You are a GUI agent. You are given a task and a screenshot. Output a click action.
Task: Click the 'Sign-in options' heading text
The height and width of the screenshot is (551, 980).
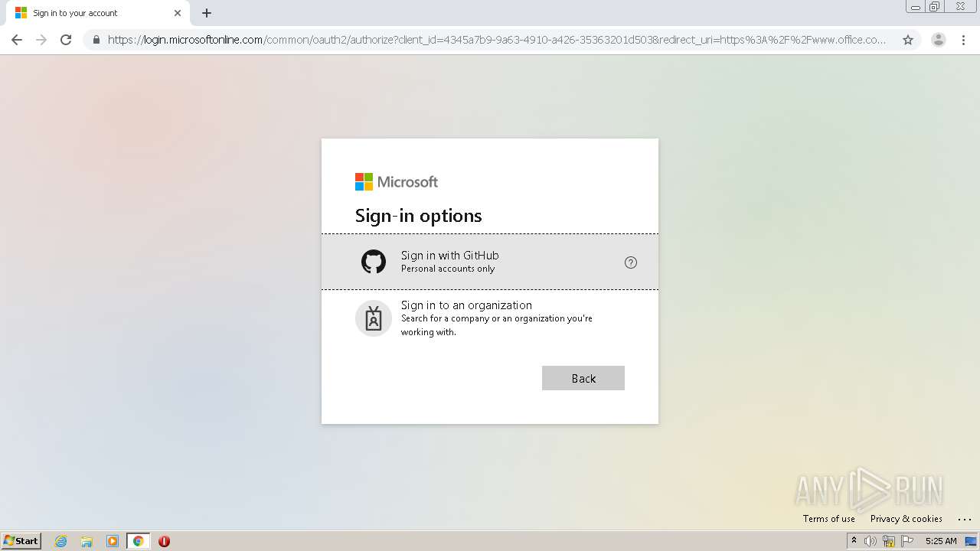[x=418, y=216]
